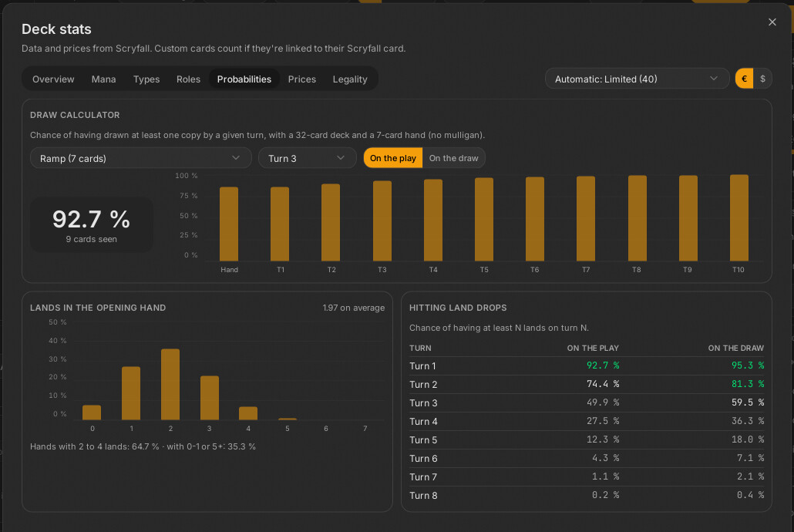Click the T2 bar in draw chart
Screen dimensions: 794x532
[x=331, y=222]
